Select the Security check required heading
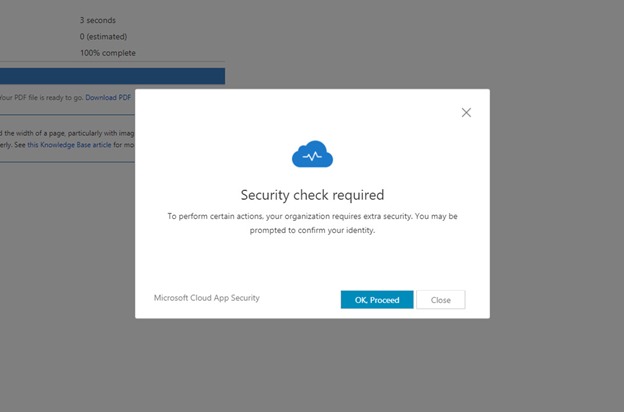This screenshot has height=412, width=624. tap(312, 195)
